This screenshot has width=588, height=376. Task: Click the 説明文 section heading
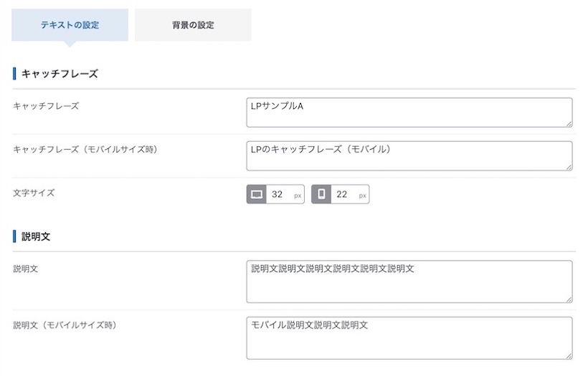36,236
